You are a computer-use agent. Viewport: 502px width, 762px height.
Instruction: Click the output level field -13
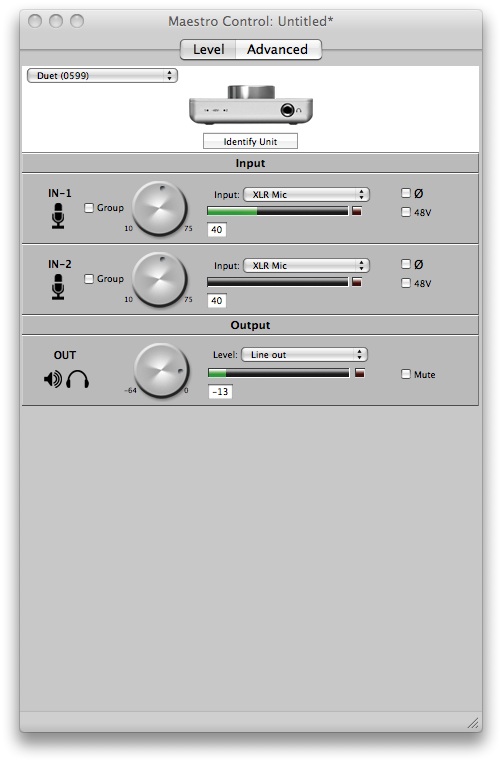point(220,391)
